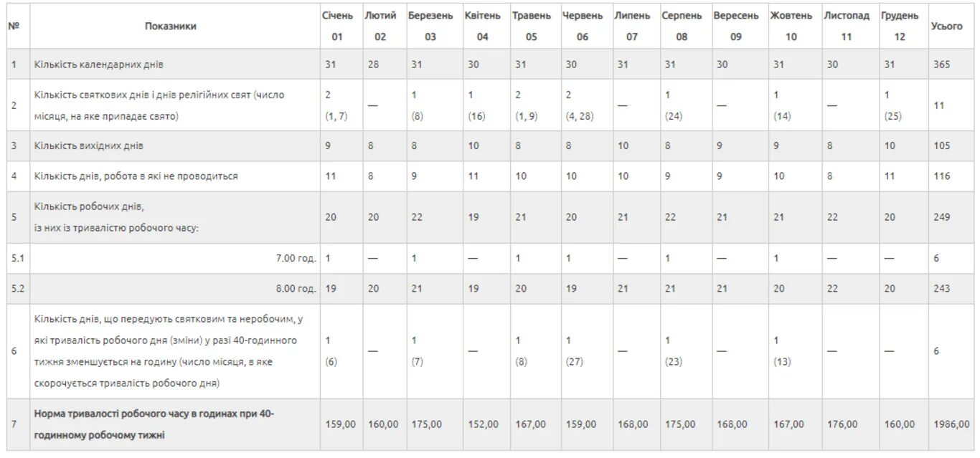Click total calendar days value 365
This screenshot has height=458, width=980.
pyautogui.click(x=942, y=65)
